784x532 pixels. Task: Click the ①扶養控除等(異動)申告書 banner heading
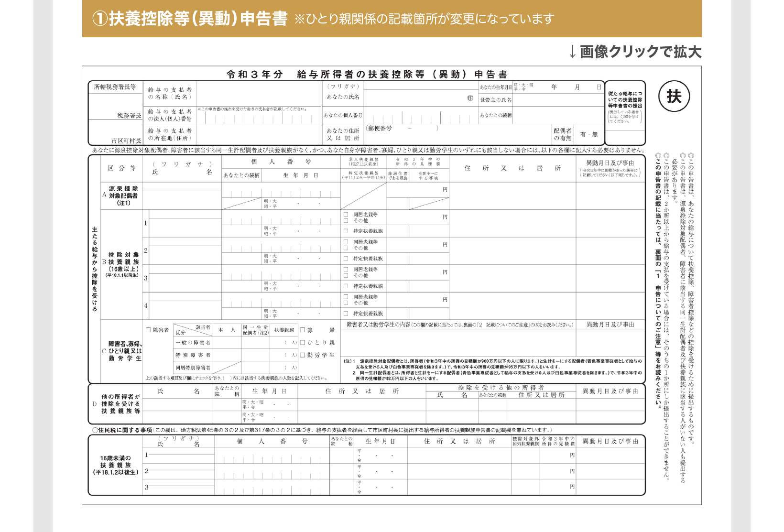pyautogui.click(x=190, y=18)
